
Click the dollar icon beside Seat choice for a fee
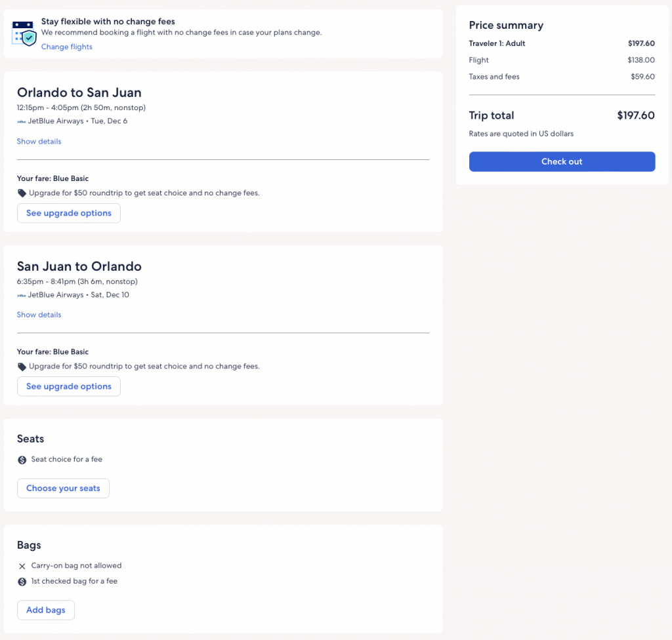coord(22,460)
